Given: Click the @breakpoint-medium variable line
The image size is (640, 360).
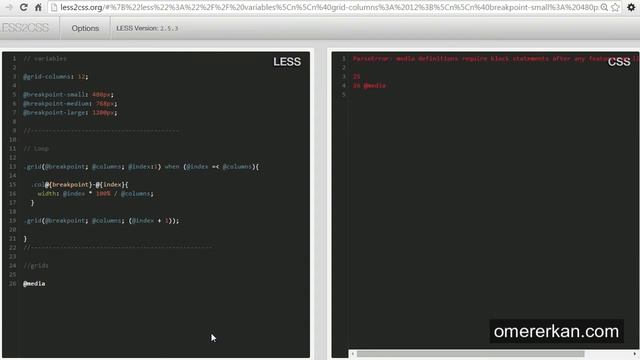Looking at the screenshot, I should point(70,104).
